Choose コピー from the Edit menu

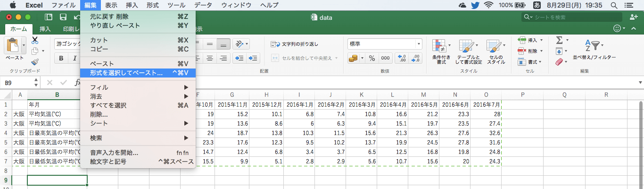coord(138,49)
